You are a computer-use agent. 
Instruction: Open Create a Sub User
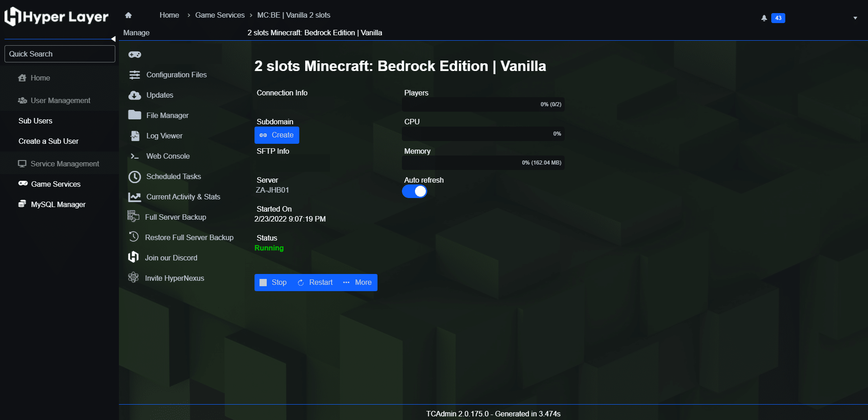48,141
